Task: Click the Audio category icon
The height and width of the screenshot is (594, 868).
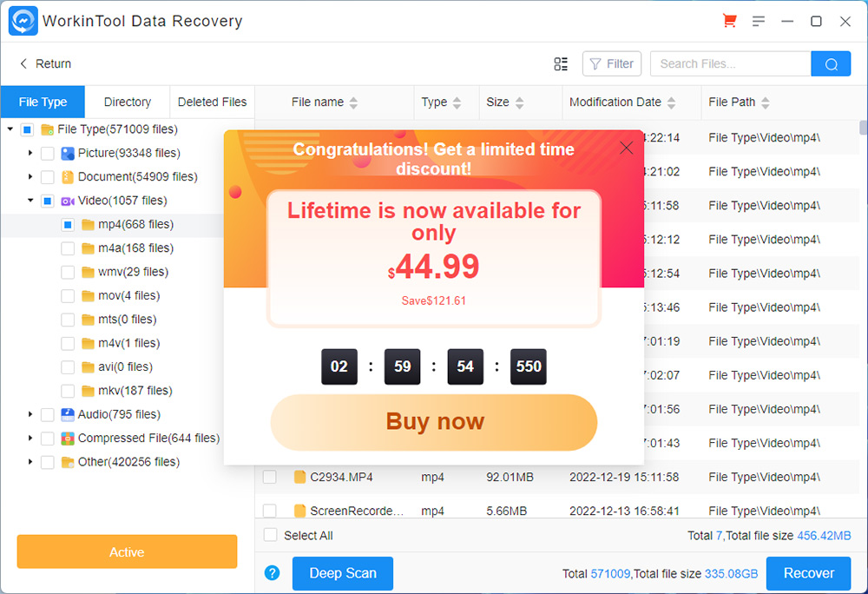Action: [x=68, y=414]
